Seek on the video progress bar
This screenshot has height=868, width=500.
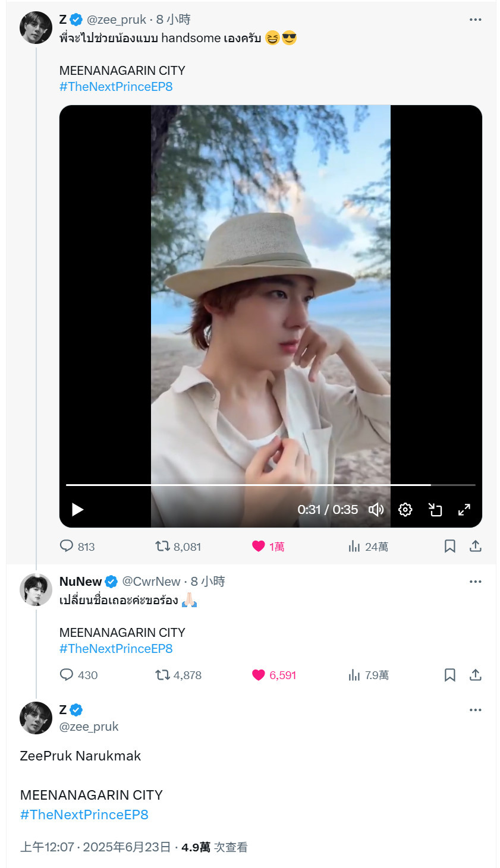tap(271, 485)
